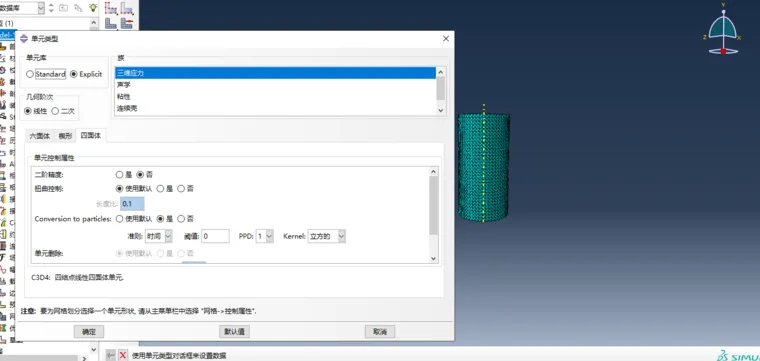Click the Mesh Part tool icon
The image size is (760, 361).
click(x=111, y=23)
